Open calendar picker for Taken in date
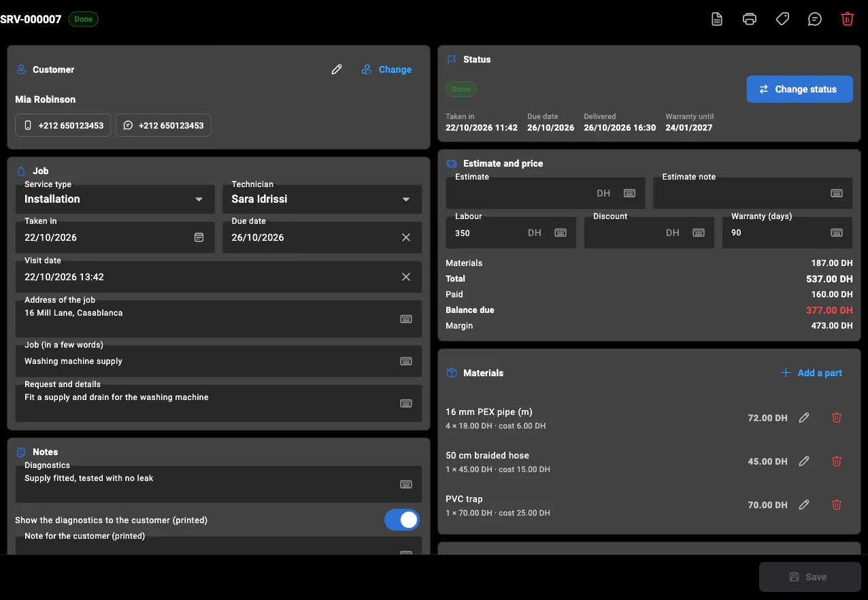 point(199,237)
